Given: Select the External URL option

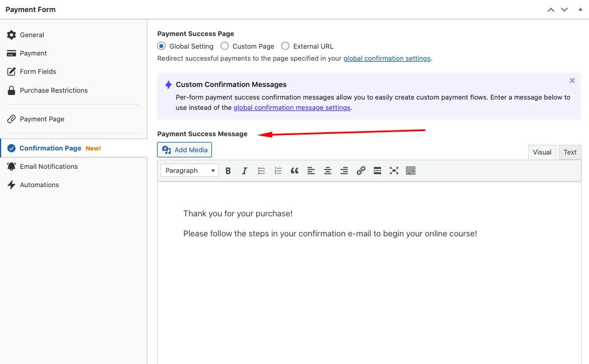Looking at the screenshot, I should [x=285, y=46].
